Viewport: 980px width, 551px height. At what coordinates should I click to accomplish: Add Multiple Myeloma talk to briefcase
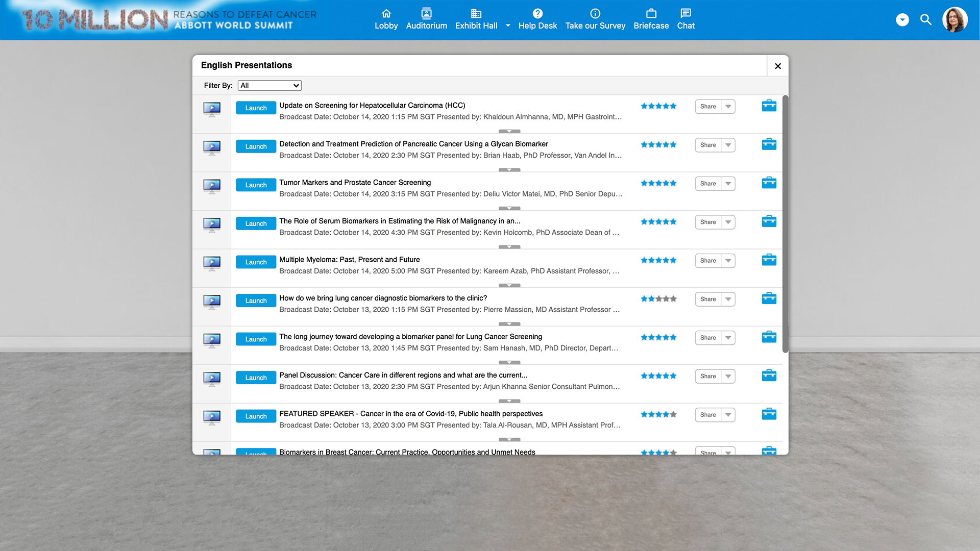click(x=769, y=260)
